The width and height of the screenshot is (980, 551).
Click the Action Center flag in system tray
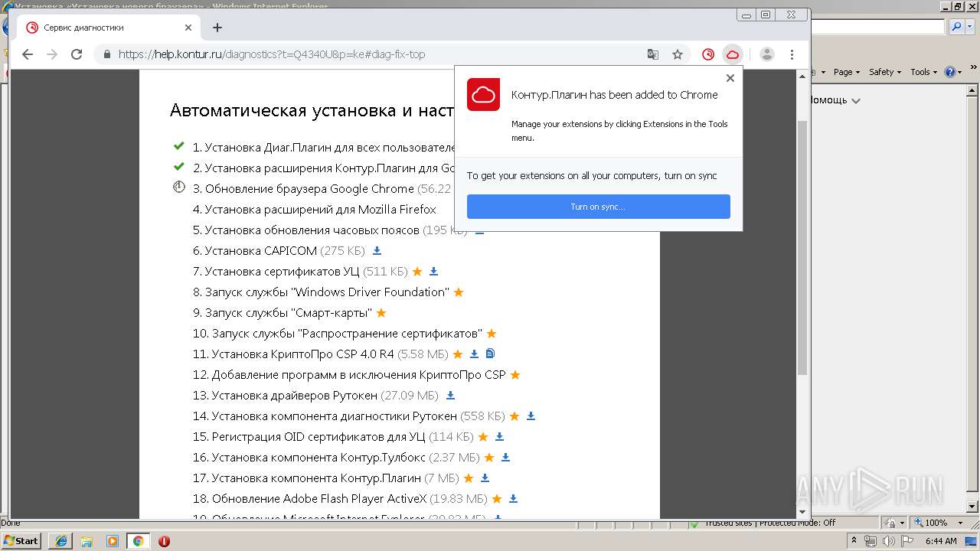tap(908, 541)
